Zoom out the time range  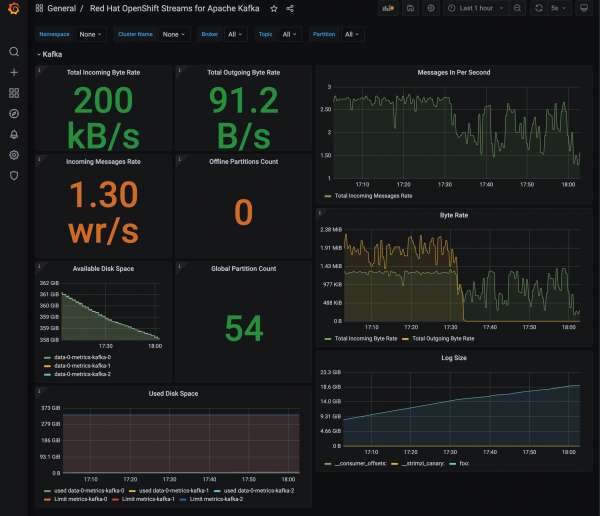tap(516, 8)
